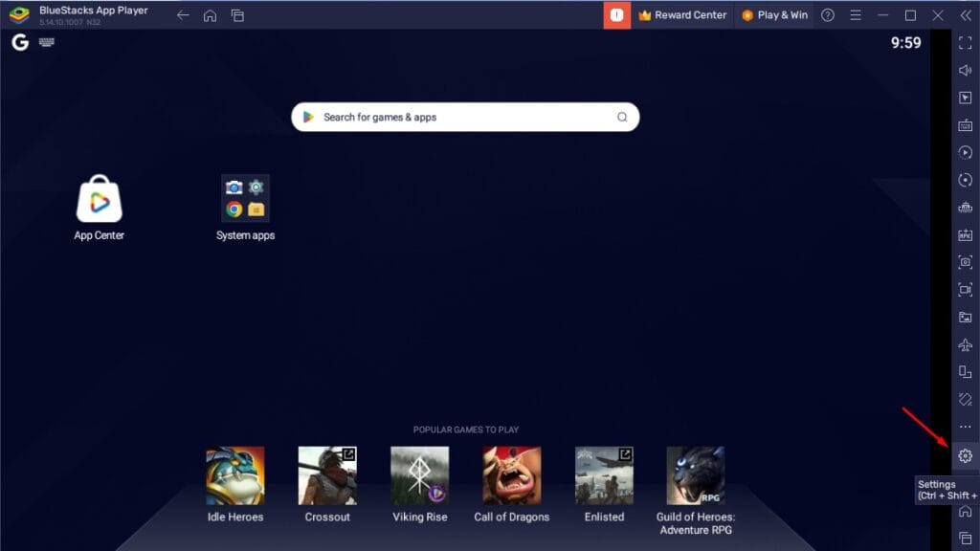
Task: Open Play & Win
Action: point(774,15)
